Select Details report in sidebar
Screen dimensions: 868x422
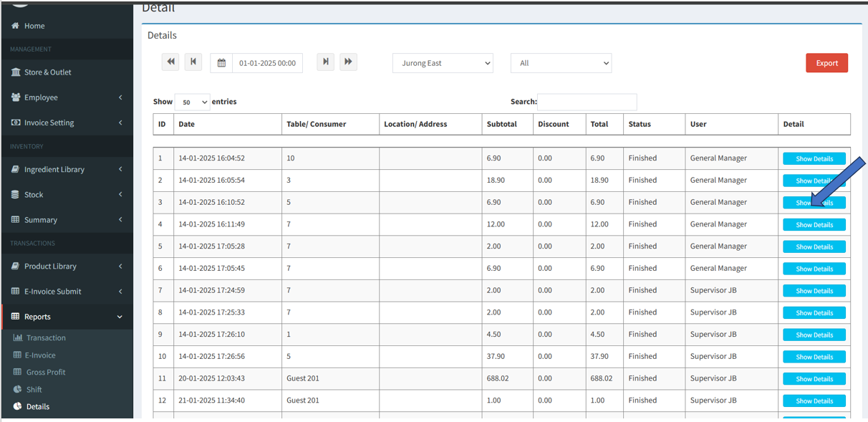coord(38,406)
